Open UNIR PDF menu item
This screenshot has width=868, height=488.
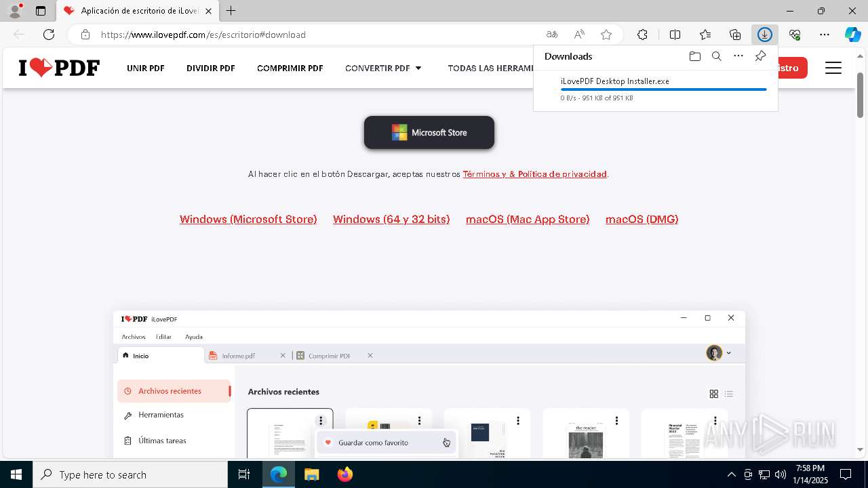(146, 68)
